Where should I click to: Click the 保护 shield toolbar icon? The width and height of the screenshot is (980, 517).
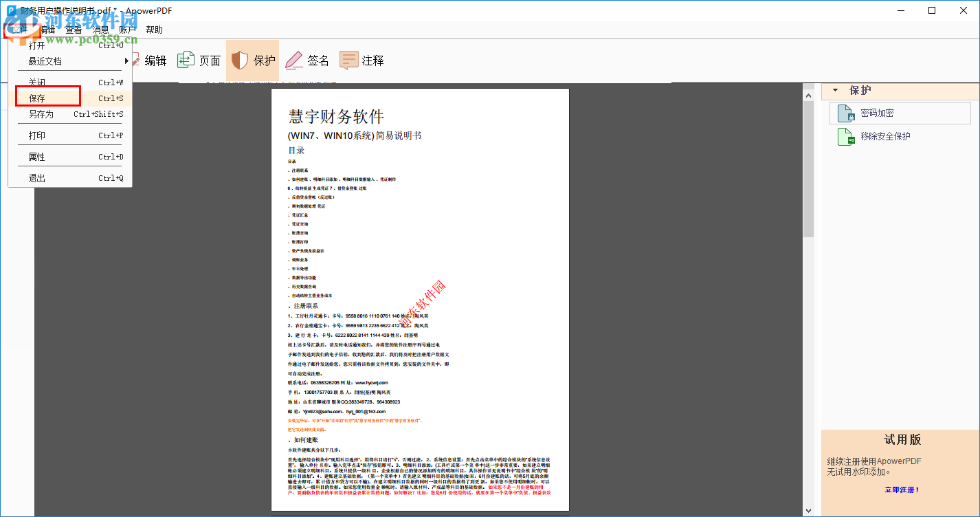[239, 60]
